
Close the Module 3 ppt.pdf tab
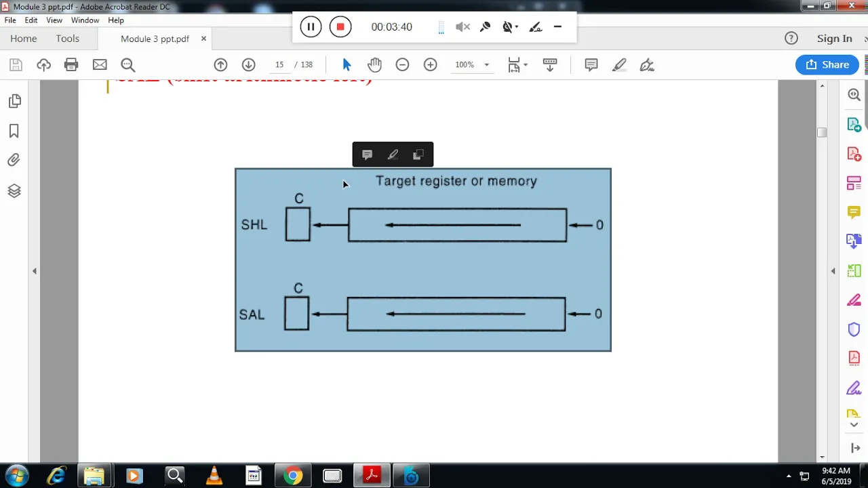coord(203,39)
